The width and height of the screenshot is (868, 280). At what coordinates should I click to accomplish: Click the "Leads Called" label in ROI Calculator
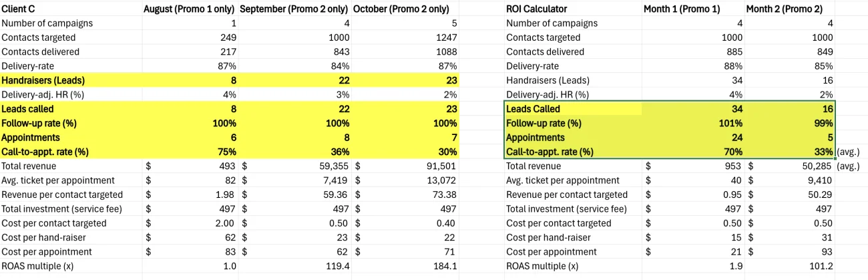[533, 109]
